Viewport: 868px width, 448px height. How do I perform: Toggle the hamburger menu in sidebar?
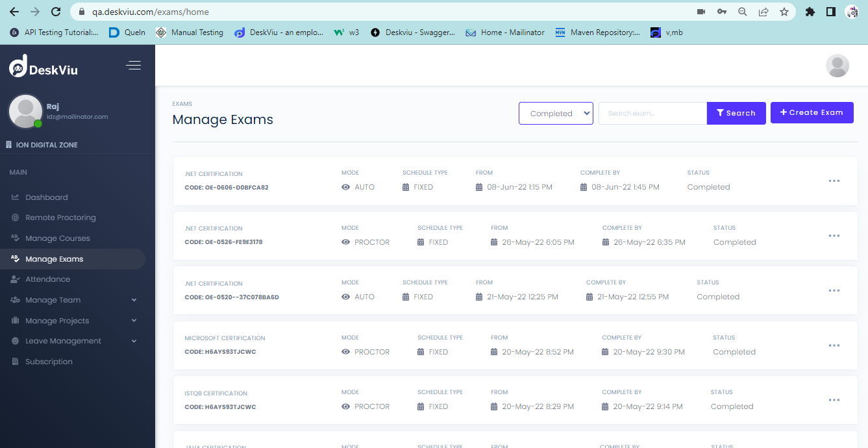click(134, 65)
